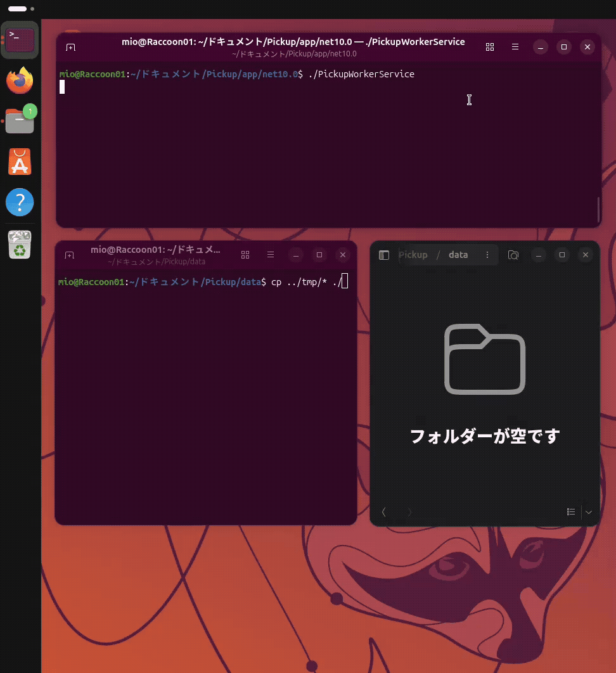Open the Terminal app in the dock
The image size is (616, 673).
(x=20, y=40)
